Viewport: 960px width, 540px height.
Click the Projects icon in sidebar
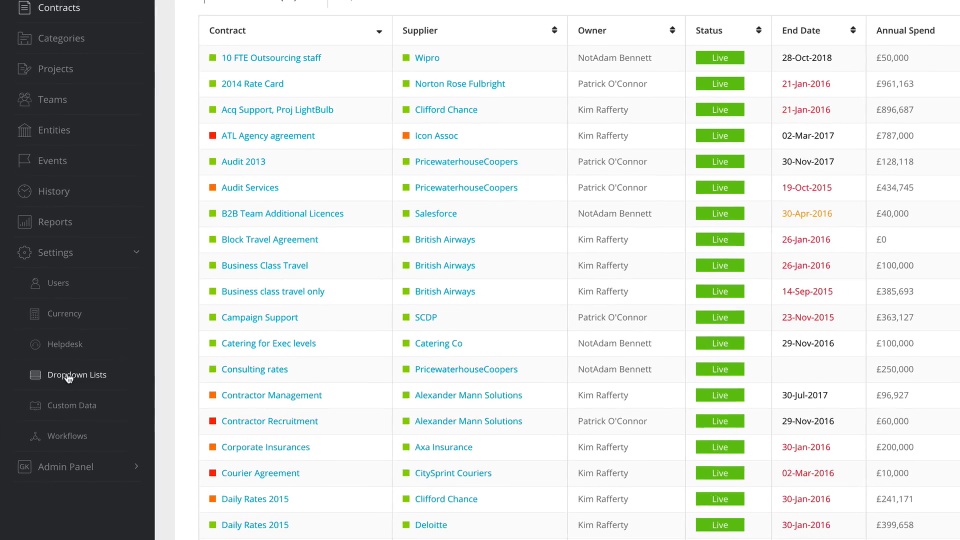[24, 69]
